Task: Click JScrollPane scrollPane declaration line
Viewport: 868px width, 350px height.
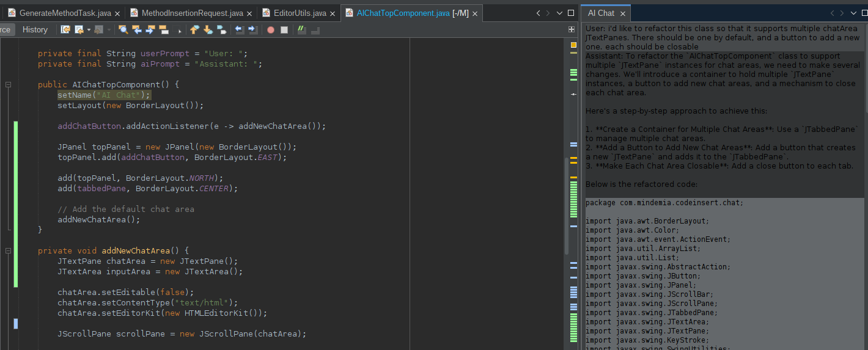Action: click(182, 334)
